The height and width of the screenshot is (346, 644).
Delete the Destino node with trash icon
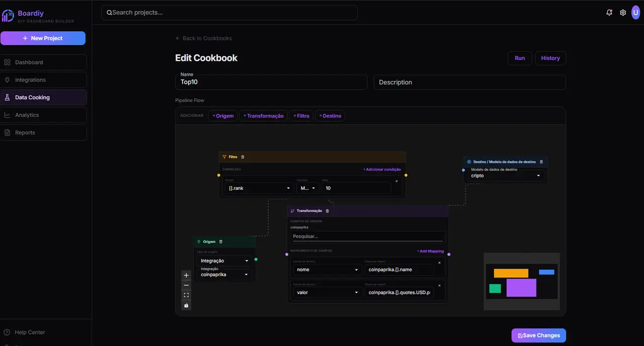pos(541,162)
